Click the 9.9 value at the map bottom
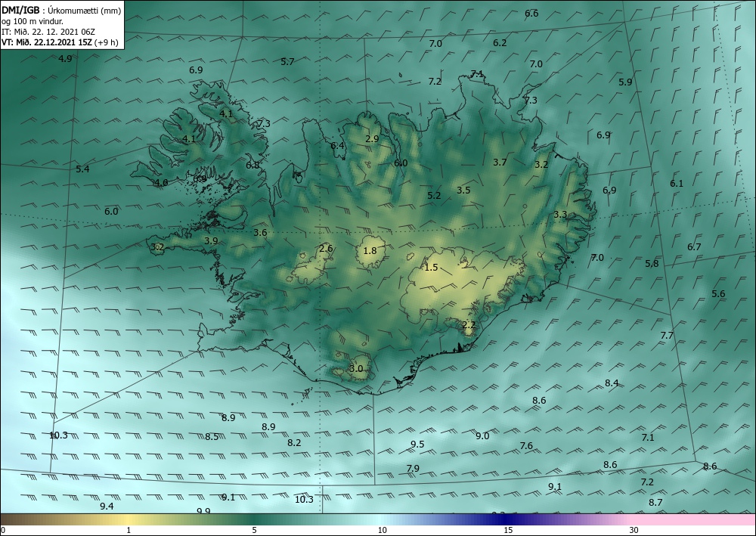Image resolution: width=756 pixels, height=536 pixels. (203, 511)
